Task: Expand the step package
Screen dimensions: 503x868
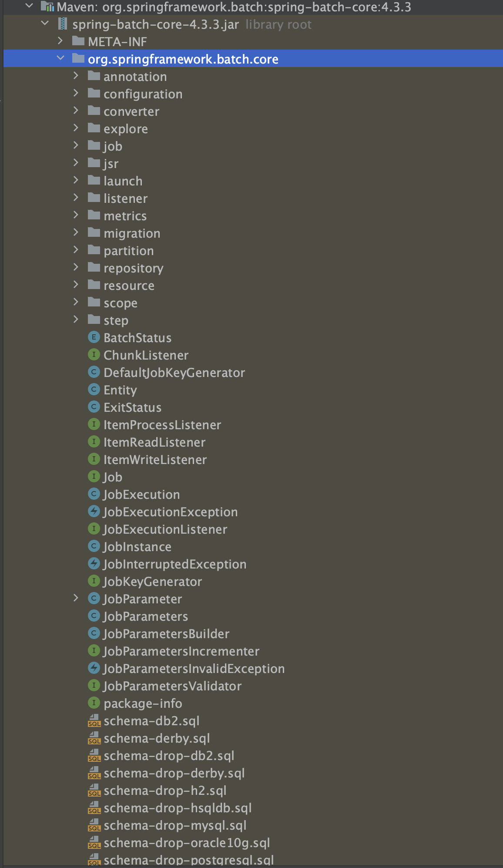Action: pyautogui.click(x=76, y=320)
